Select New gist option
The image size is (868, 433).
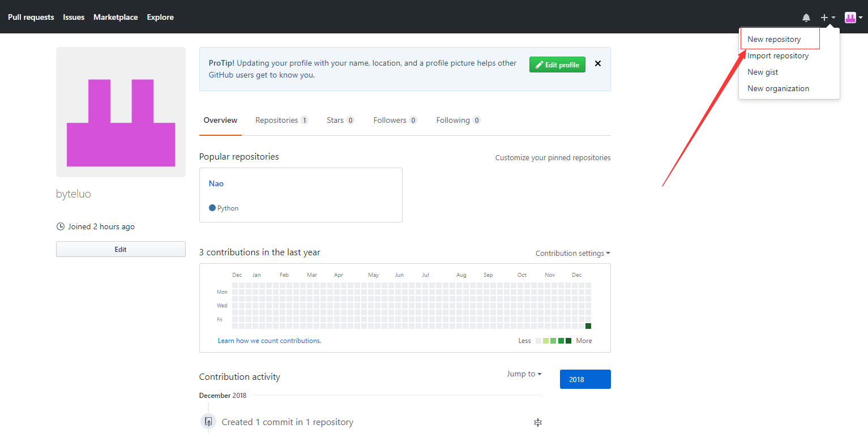[763, 72]
